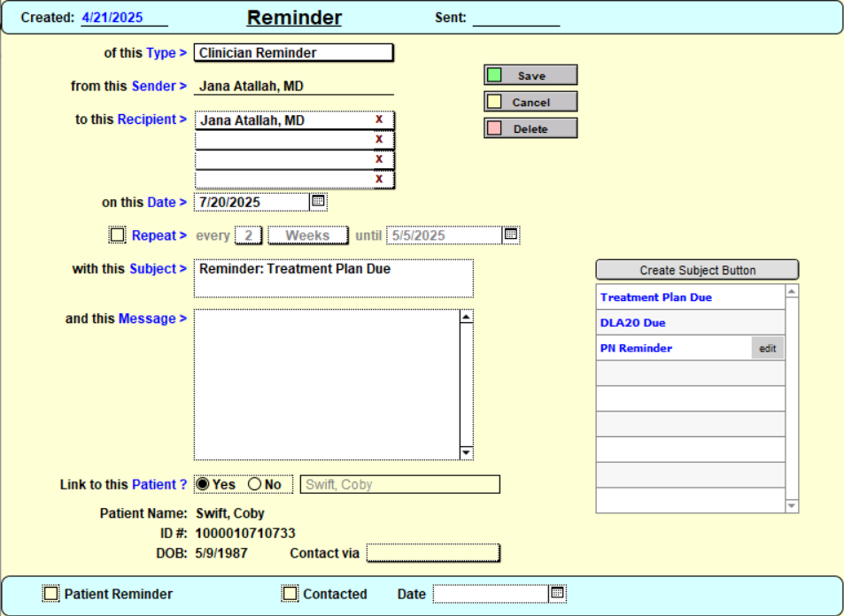The height and width of the screenshot is (616, 844).
Task: Enable the Repeat checkbox
Action: click(117, 235)
